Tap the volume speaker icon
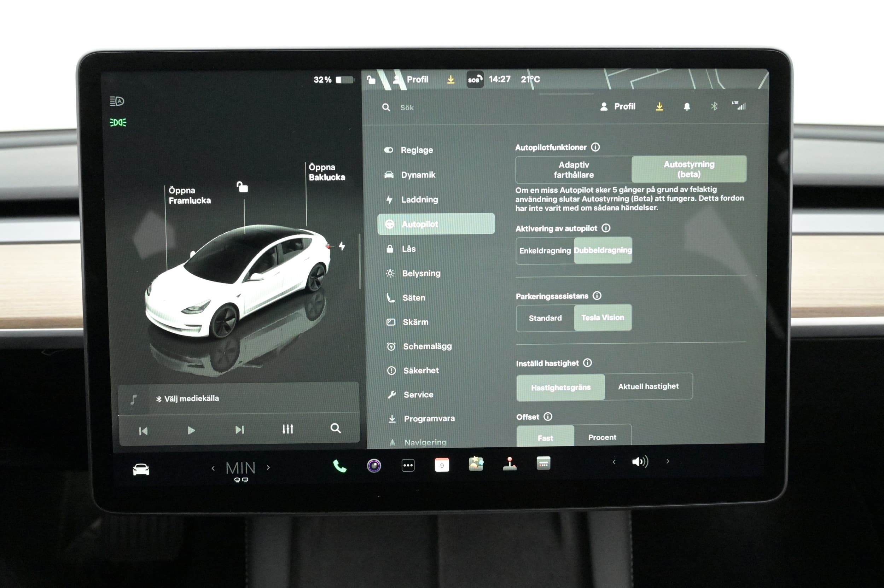The width and height of the screenshot is (884, 588). [640, 462]
